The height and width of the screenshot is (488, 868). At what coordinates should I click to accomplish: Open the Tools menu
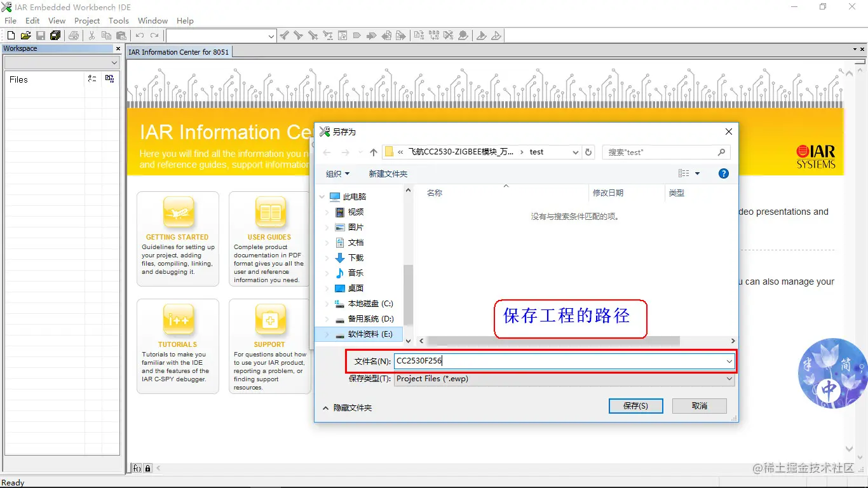[119, 20]
